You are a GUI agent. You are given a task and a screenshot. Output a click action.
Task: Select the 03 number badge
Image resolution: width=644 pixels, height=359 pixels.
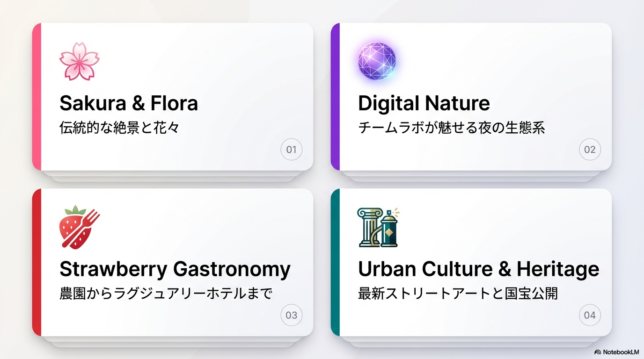tap(292, 315)
